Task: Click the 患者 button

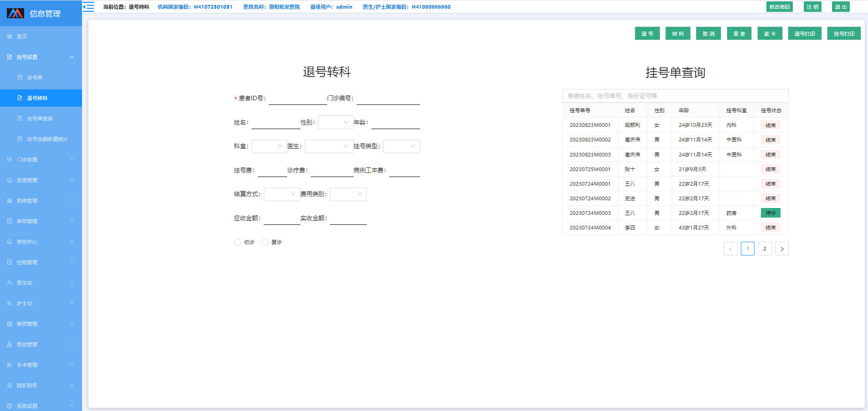Action: pyautogui.click(x=739, y=34)
